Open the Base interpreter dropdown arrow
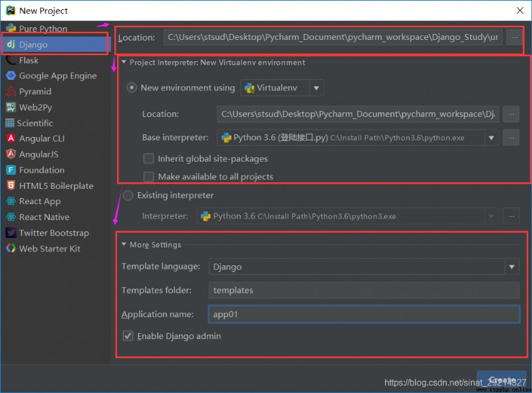Screen dimensions: 532x393 point(491,138)
